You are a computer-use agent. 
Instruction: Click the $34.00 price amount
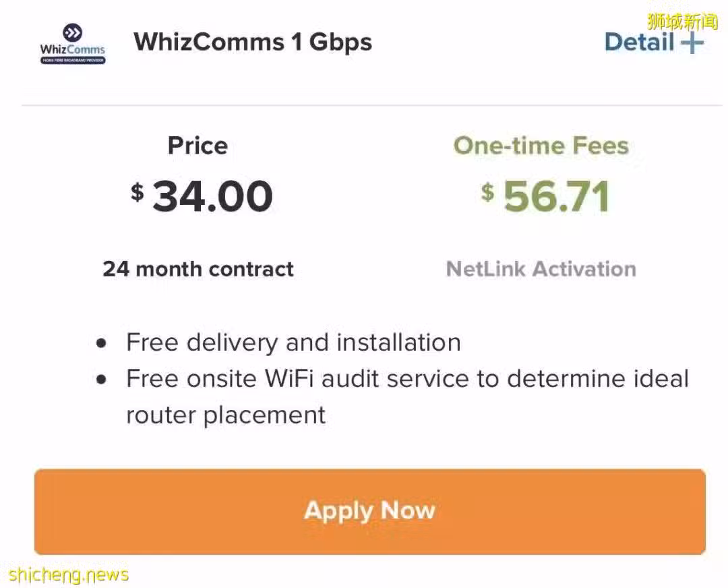pyautogui.click(x=202, y=196)
